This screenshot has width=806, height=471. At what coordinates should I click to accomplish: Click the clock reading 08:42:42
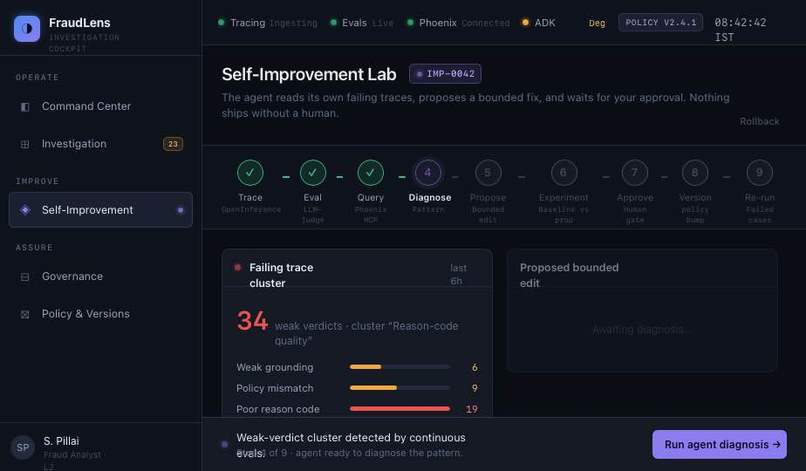pos(740,29)
